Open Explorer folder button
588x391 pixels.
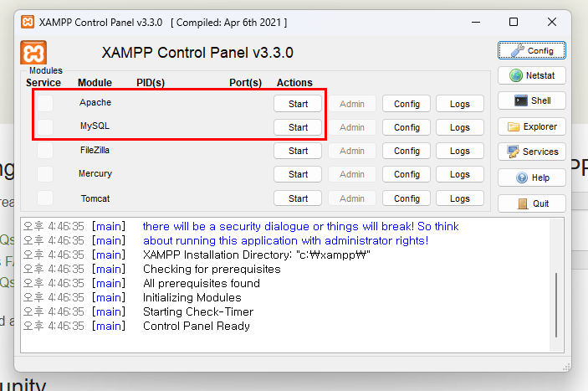(x=532, y=126)
